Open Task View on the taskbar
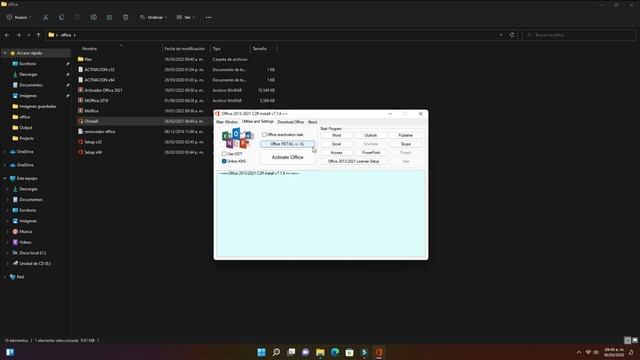Screen dimensions: 640x360 pos(291,352)
